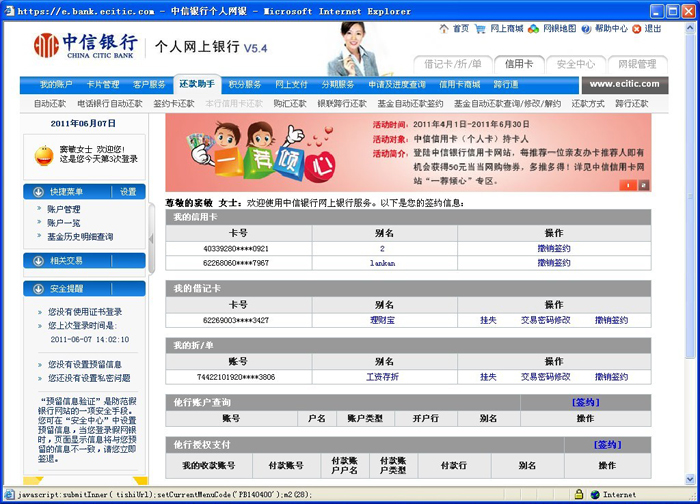Select 签约卡还款 in the submenu
The height and width of the screenshot is (504, 700).
[x=174, y=103]
